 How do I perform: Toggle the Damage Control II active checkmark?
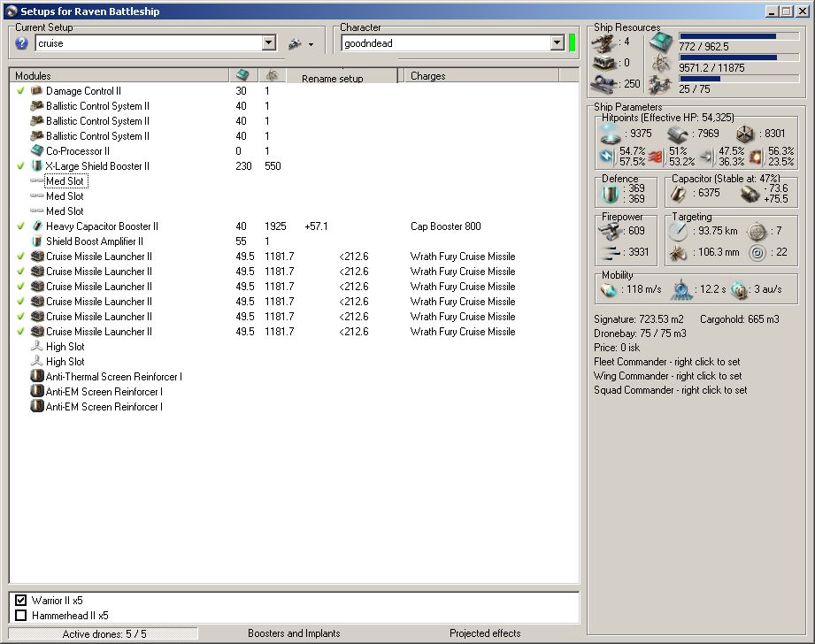point(20,91)
